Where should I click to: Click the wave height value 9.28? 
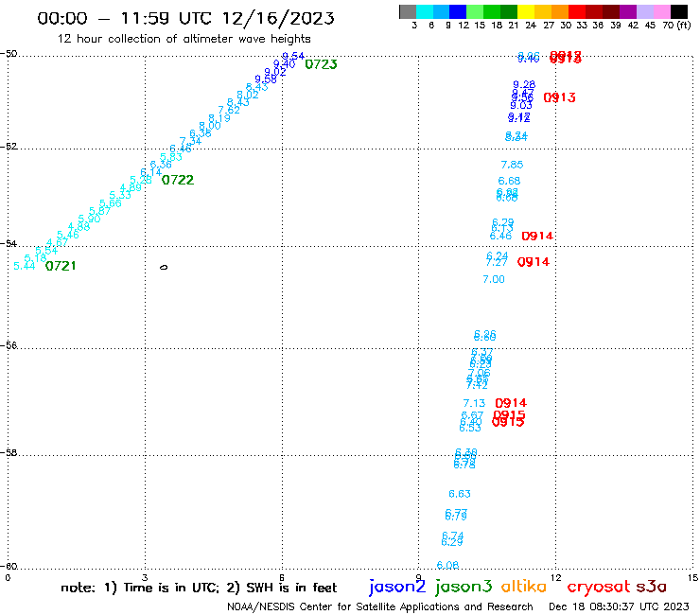524,85
